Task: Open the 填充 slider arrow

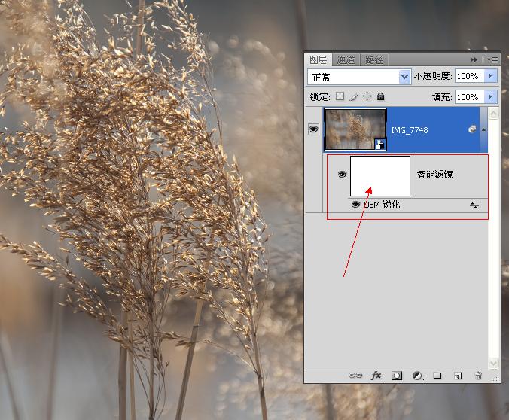Action: pos(490,97)
